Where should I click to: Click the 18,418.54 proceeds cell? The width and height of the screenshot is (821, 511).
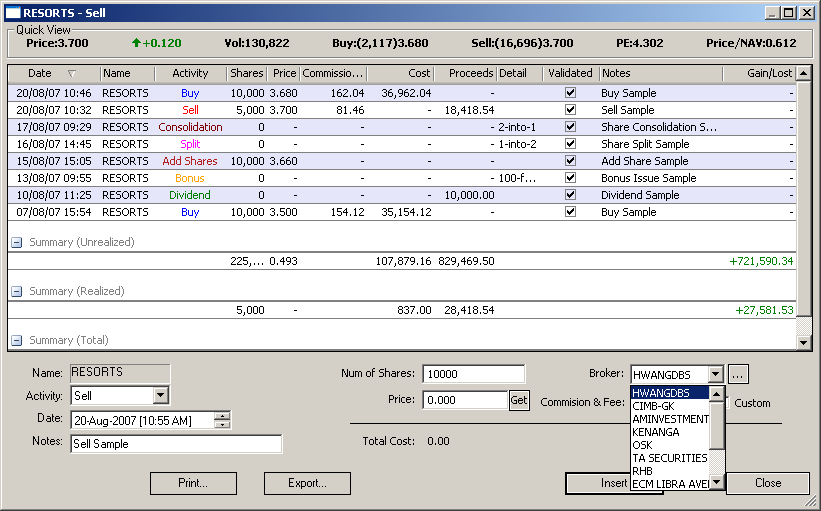469,110
